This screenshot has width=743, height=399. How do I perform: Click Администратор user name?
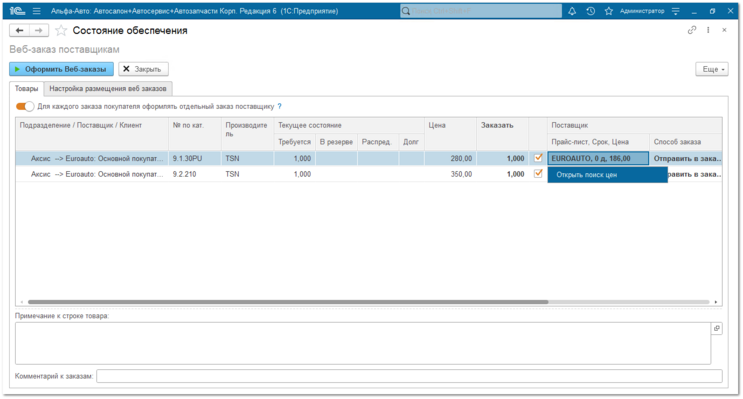coord(642,11)
